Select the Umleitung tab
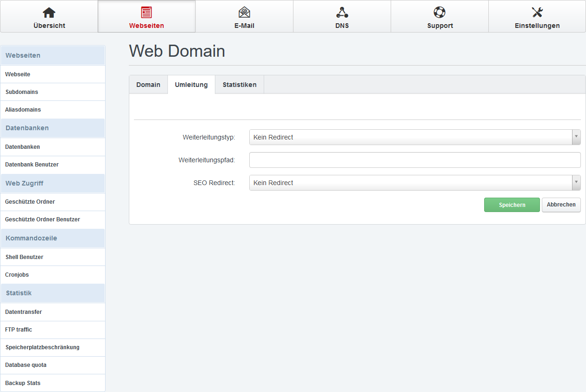The image size is (586, 392). click(x=191, y=84)
